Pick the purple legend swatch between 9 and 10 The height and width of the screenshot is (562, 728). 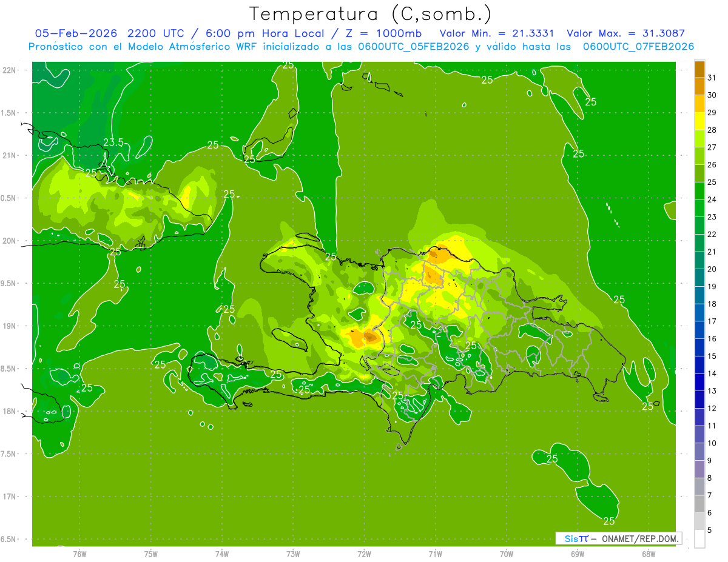[699, 452]
